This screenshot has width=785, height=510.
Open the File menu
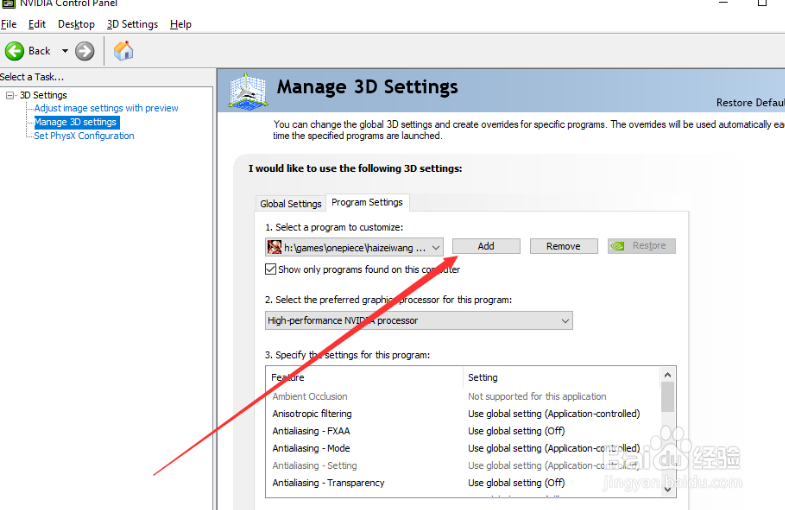coord(9,24)
